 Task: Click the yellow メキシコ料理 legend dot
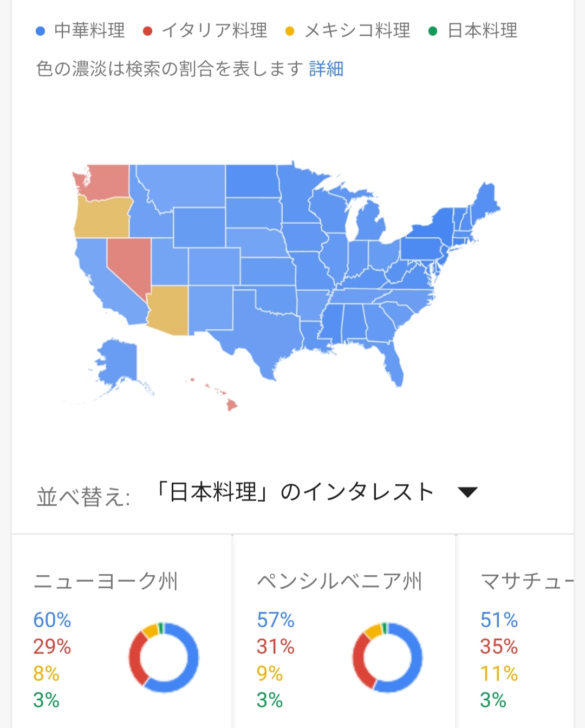click(290, 31)
